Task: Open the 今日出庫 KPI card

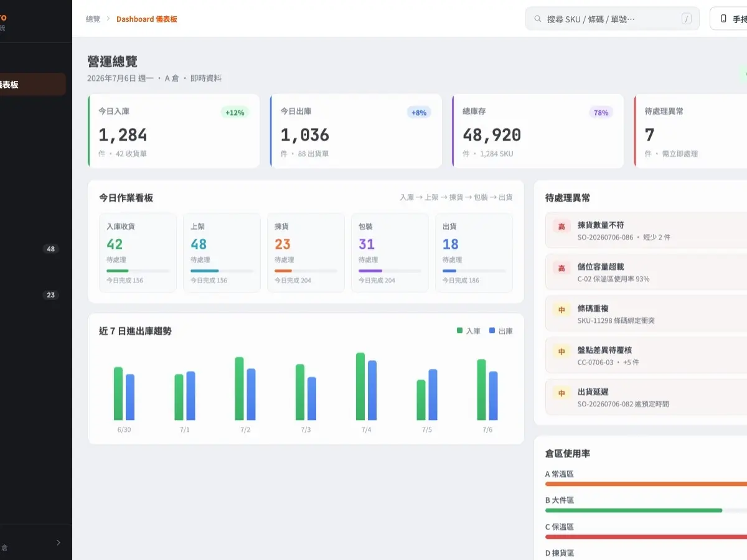Action: (356, 131)
